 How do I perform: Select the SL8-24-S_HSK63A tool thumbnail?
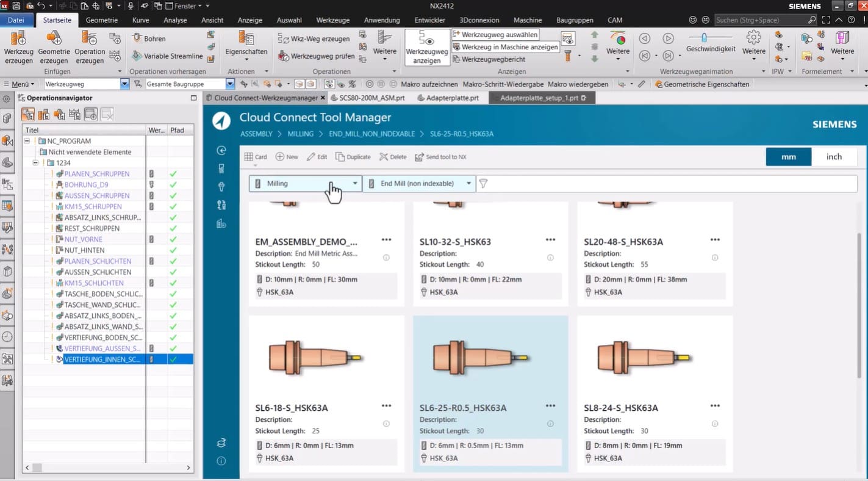click(644, 356)
